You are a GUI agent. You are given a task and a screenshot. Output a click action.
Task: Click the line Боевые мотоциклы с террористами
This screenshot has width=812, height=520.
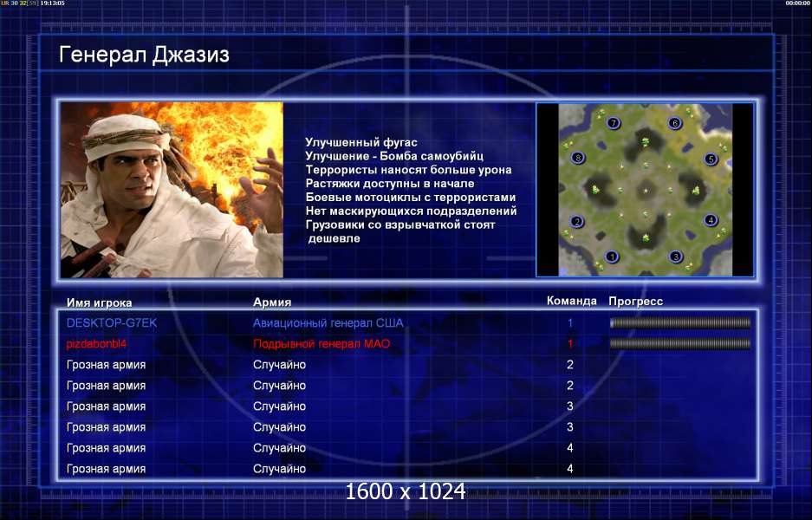(411, 198)
